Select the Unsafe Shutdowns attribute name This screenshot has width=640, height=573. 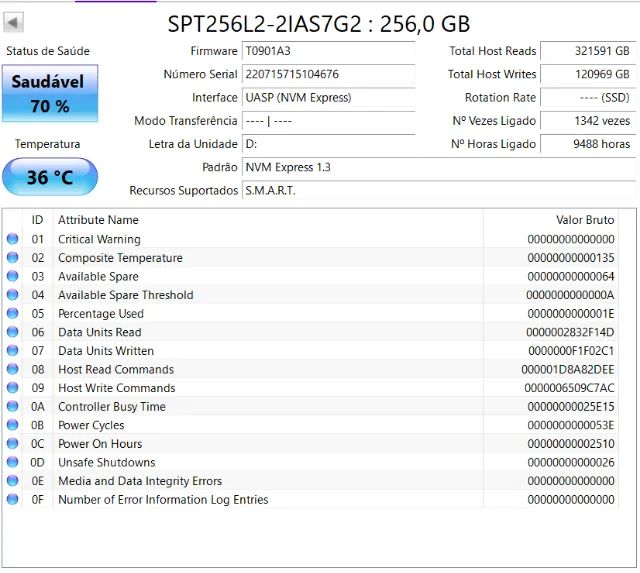(x=107, y=462)
